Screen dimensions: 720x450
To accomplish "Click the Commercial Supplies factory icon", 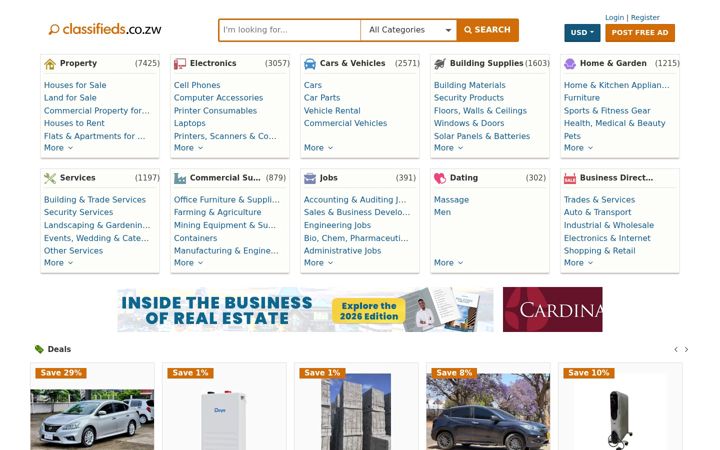I will (x=180, y=178).
